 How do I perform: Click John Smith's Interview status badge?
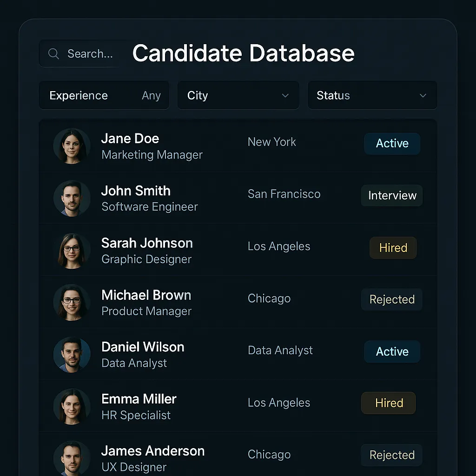click(x=392, y=195)
